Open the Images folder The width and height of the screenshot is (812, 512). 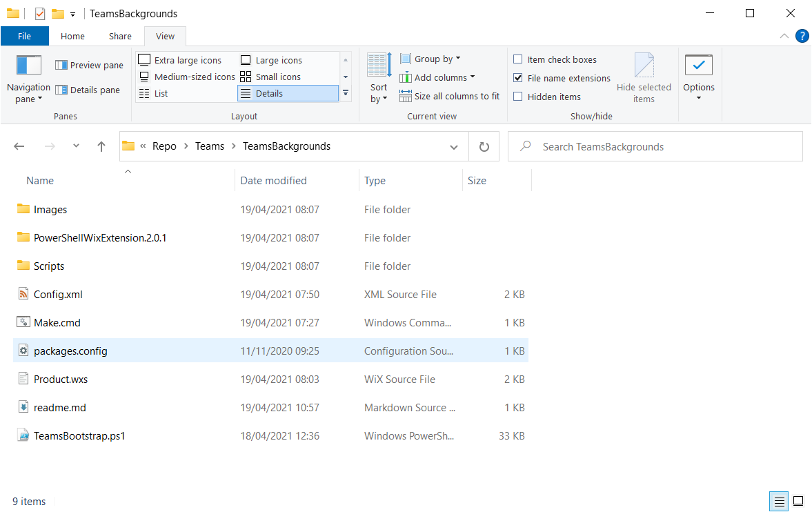pos(49,209)
